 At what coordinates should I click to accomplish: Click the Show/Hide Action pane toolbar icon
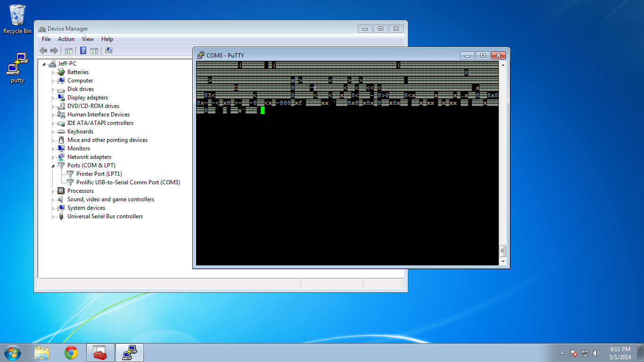click(94, 50)
